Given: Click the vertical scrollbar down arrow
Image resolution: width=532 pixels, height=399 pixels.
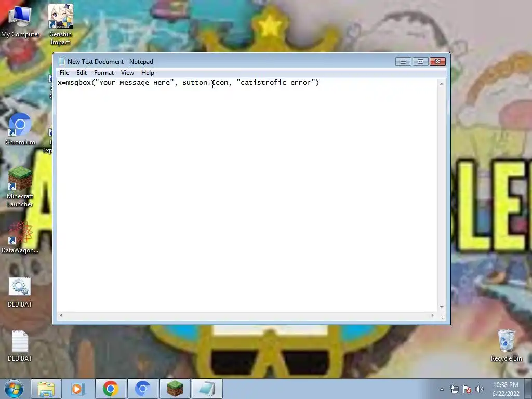Looking at the screenshot, I should coord(442,307).
